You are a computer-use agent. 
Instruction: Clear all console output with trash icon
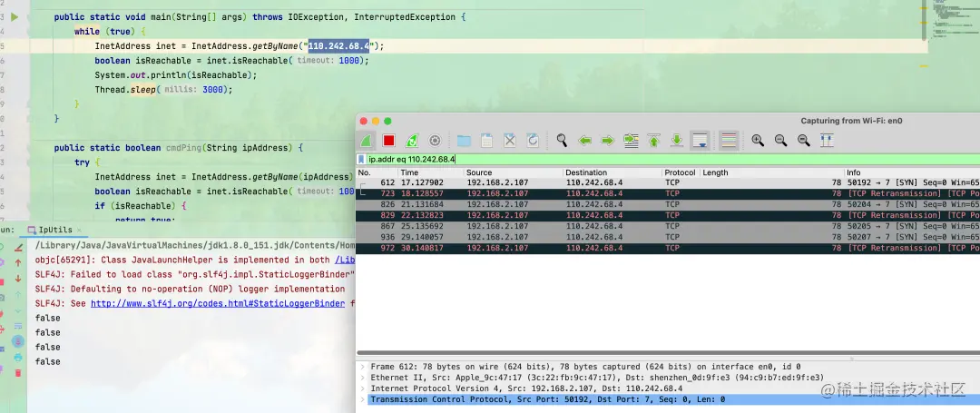coord(18,373)
